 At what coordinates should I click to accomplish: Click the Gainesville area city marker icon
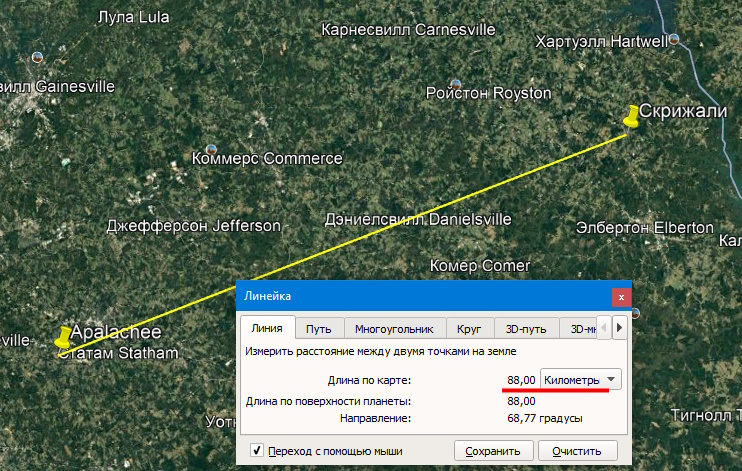click(37, 57)
